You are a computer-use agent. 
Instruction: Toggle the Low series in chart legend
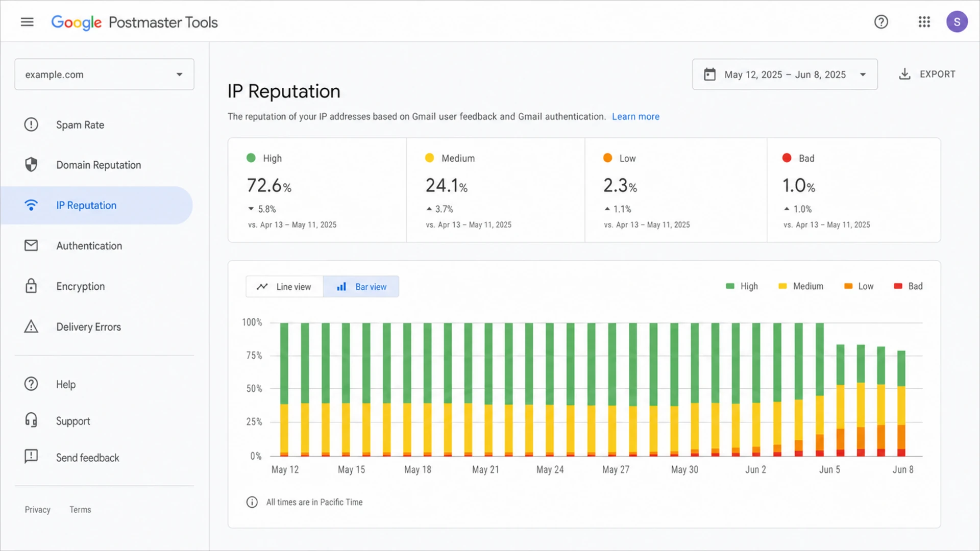[859, 286]
